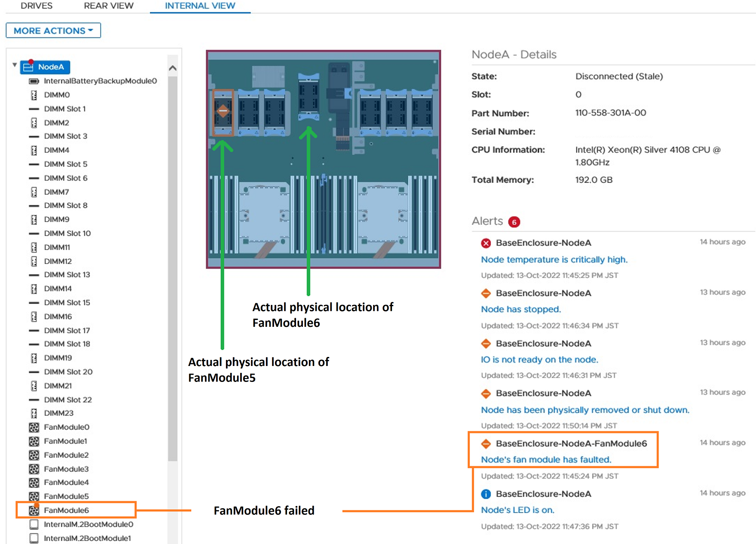Click the red error icon on temperature alert
Screen dimensions: 756x544
(486, 243)
